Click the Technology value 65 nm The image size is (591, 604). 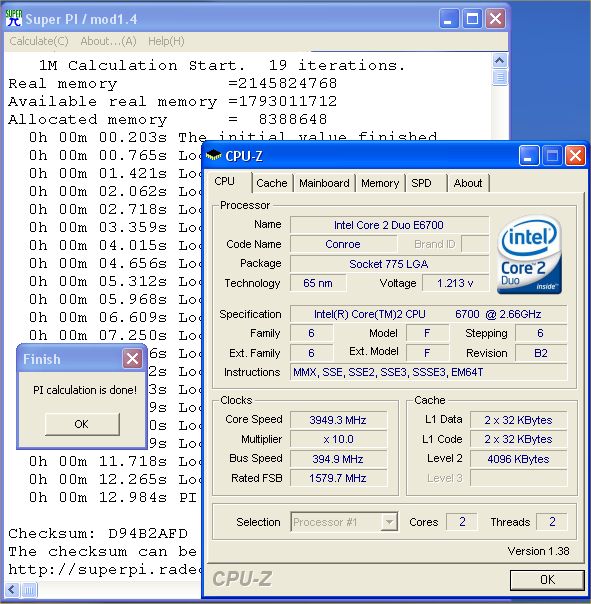[x=318, y=283]
